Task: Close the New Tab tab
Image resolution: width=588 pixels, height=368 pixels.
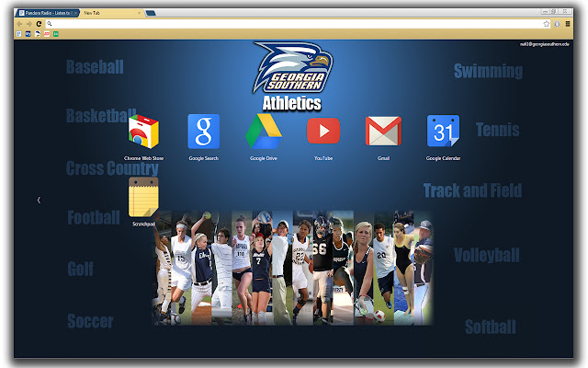Action: pos(139,13)
